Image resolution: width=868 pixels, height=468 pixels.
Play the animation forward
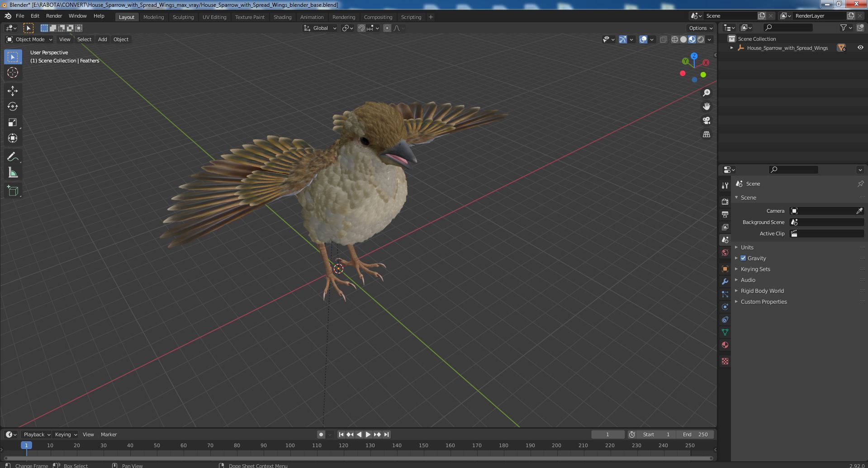pyautogui.click(x=368, y=435)
